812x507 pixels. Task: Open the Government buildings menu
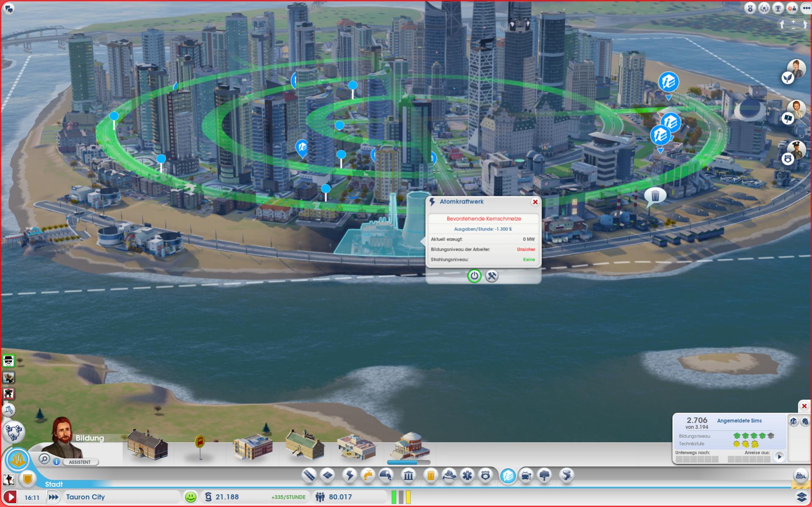pos(408,476)
